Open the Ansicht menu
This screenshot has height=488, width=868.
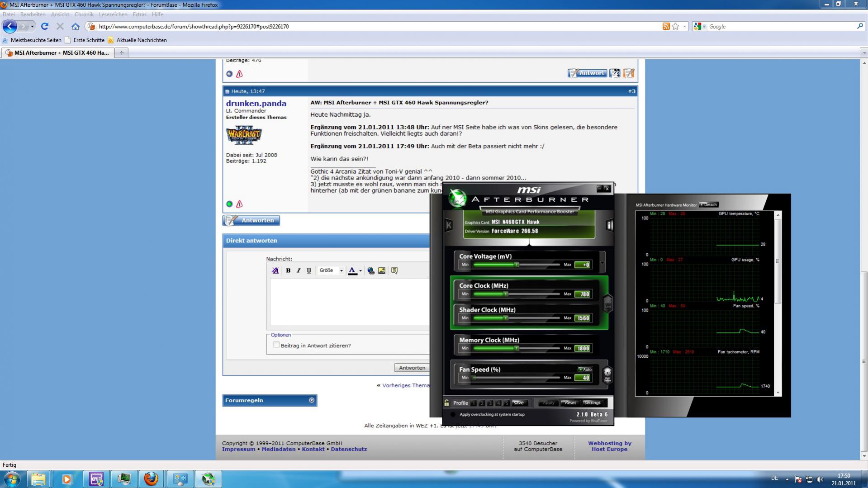click(x=60, y=14)
